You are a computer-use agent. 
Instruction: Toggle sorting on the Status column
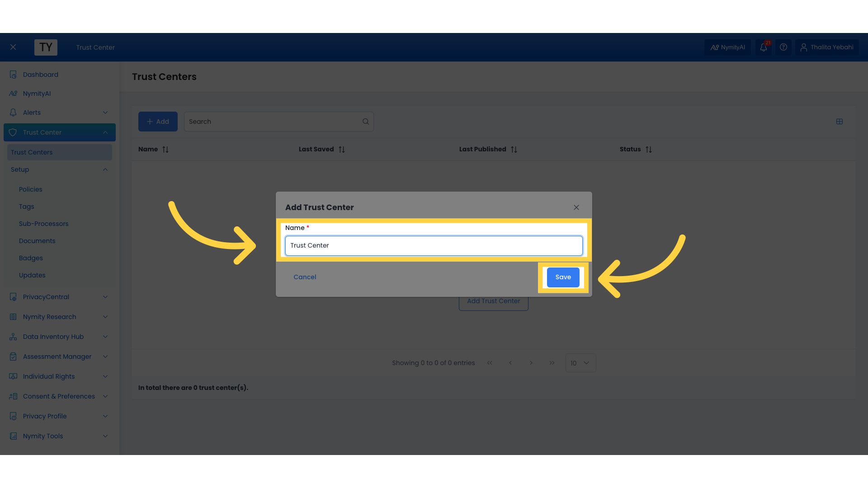pos(649,149)
